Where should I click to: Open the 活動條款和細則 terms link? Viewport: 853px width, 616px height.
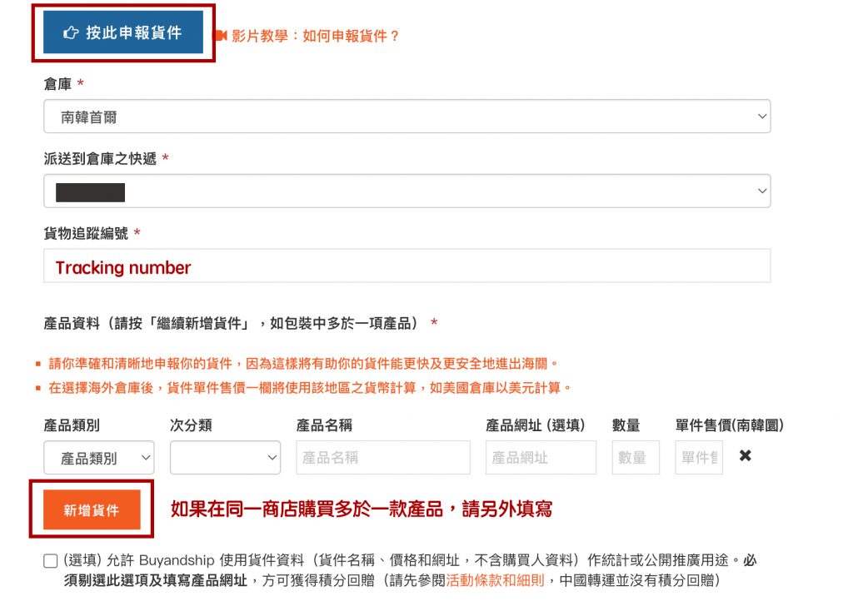click(496, 580)
